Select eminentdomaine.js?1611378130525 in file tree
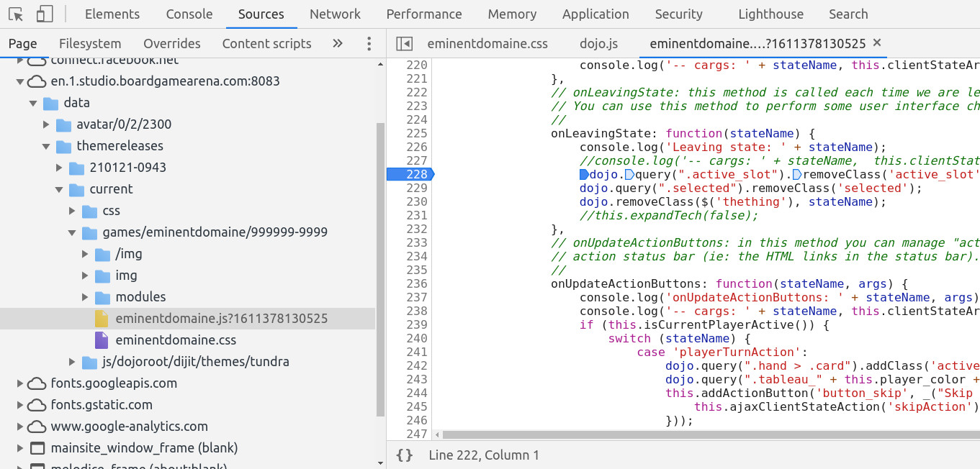The width and height of the screenshot is (980, 469). [x=221, y=319]
